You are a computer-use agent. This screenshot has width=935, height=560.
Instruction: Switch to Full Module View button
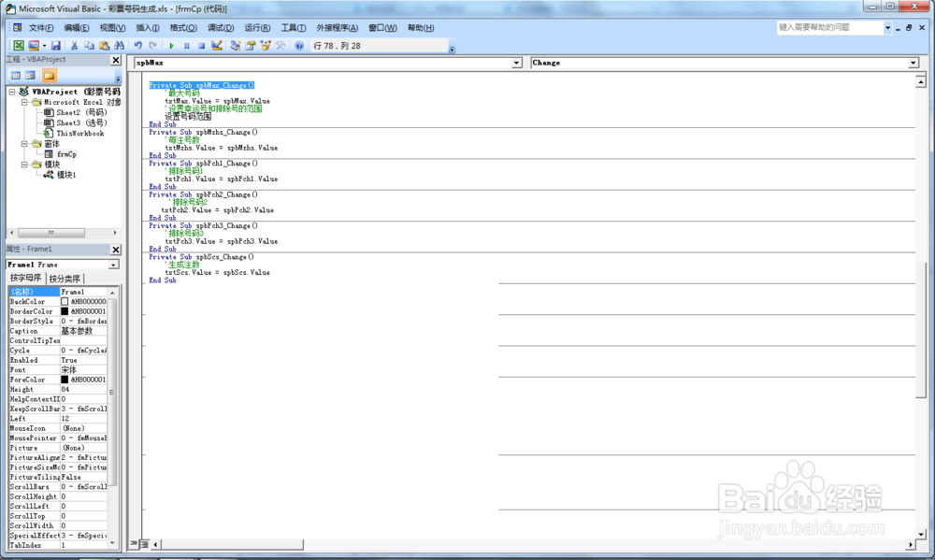(144, 544)
